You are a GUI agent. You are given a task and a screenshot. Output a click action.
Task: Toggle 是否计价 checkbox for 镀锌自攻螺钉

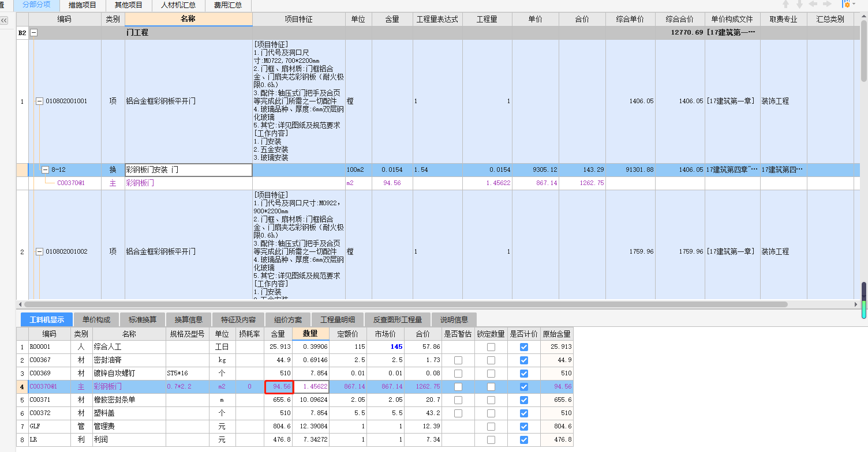pos(523,374)
